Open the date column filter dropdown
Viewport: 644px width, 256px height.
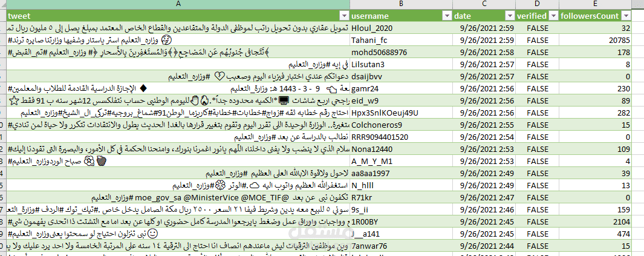(x=510, y=16)
